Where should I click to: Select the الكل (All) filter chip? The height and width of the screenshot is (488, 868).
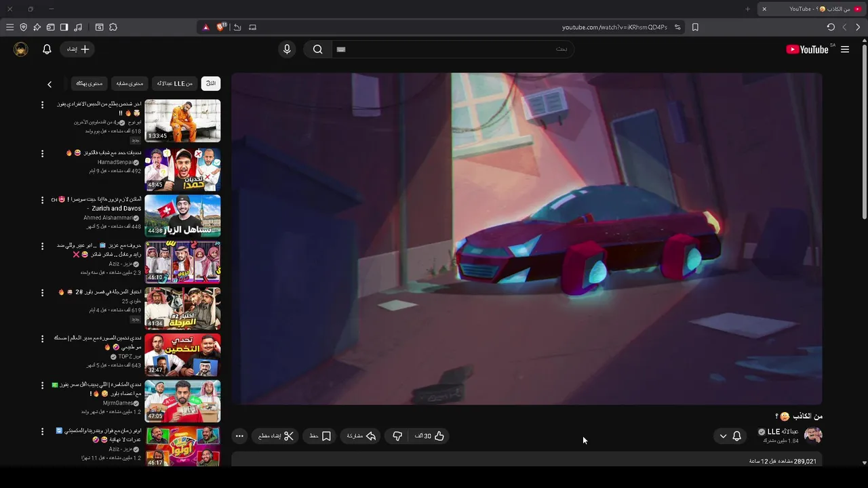(211, 83)
